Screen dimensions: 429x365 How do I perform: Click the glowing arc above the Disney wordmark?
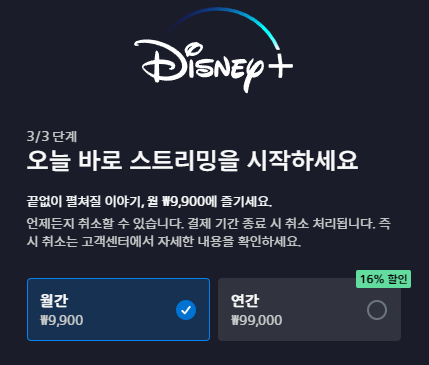point(223,25)
